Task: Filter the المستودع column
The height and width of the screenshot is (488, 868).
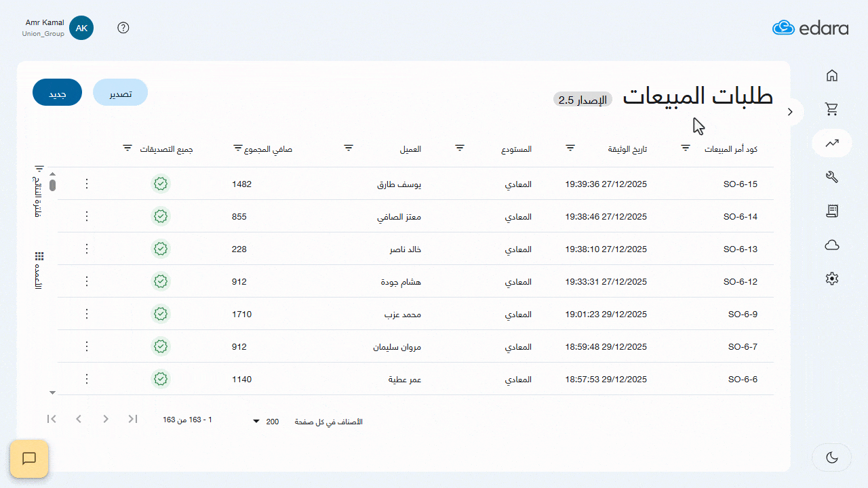Action: [459, 148]
